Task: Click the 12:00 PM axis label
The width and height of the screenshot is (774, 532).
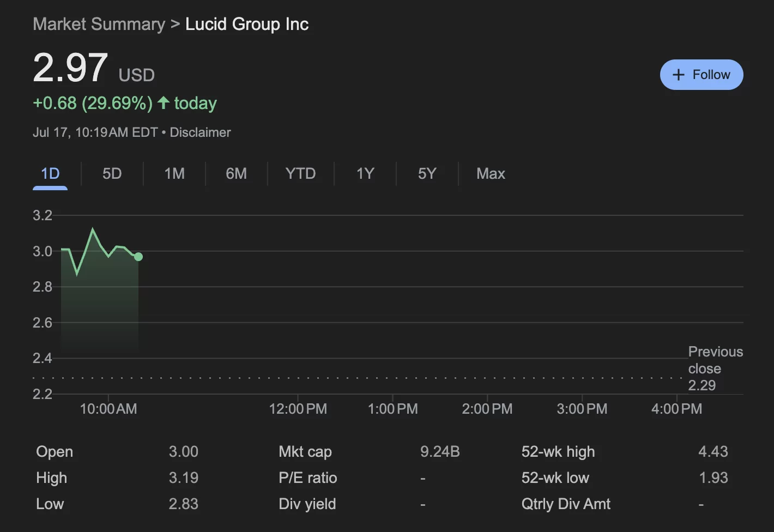Action: [298, 409]
